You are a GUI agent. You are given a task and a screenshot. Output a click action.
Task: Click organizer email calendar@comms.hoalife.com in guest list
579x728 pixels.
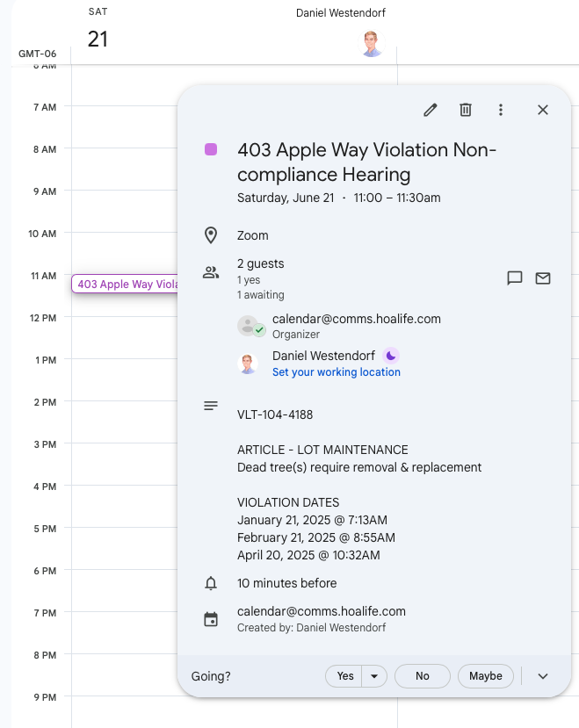coord(357,319)
